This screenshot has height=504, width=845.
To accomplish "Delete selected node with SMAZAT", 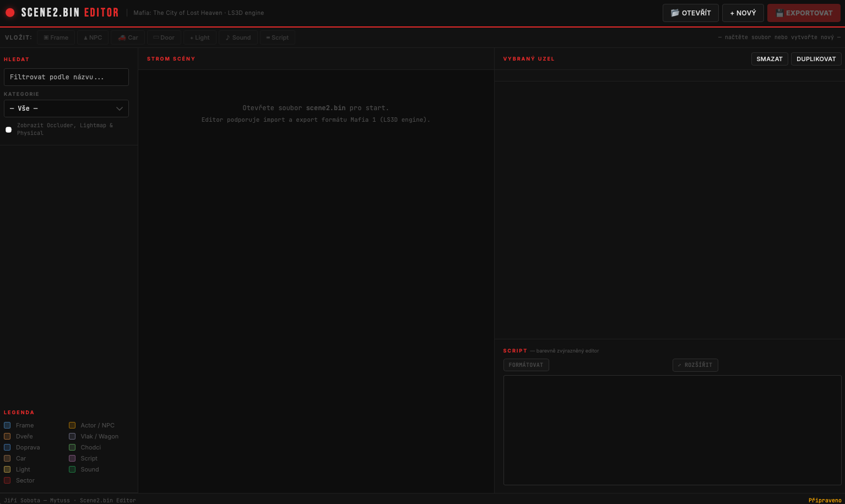I will [770, 59].
